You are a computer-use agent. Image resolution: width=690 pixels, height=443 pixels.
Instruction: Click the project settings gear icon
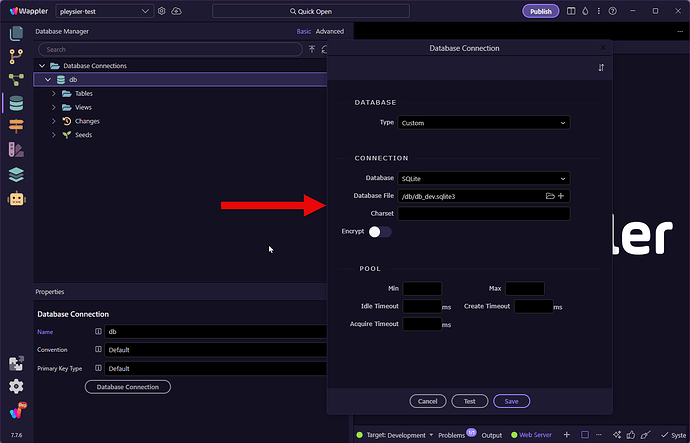(x=162, y=11)
